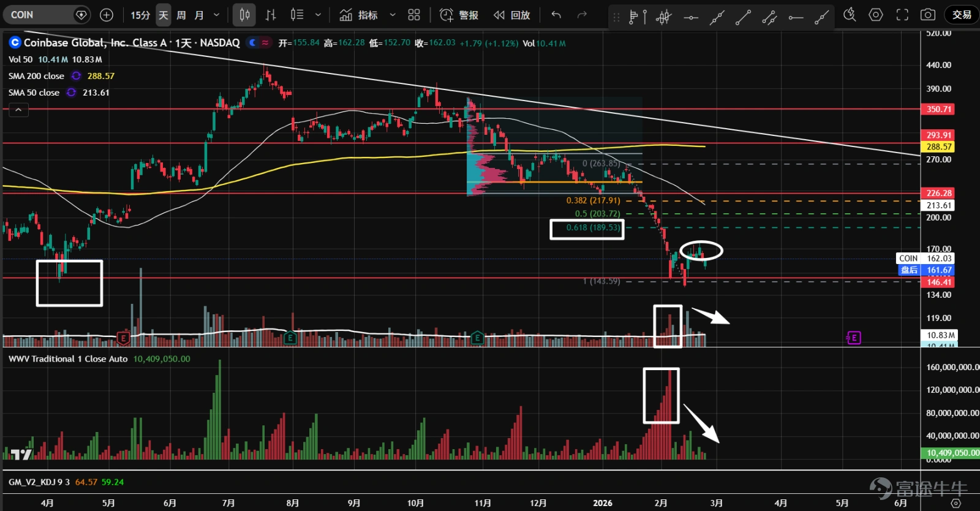Open the layout grid icon
This screenshot has width=980, height=511.
(414, 15)
